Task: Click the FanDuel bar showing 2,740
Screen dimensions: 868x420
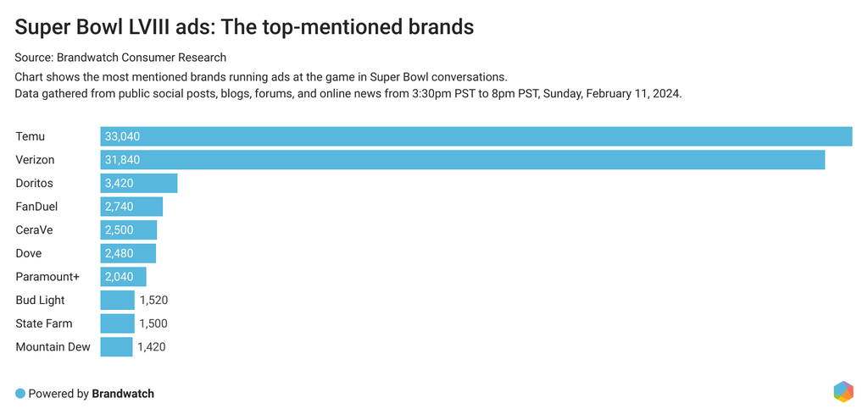Action: (x=131, y=207)
